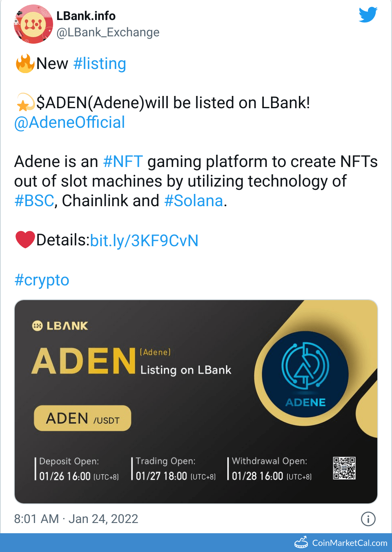
Task: Open the #NFT hashtag link
Action: (x=123, y=162)
